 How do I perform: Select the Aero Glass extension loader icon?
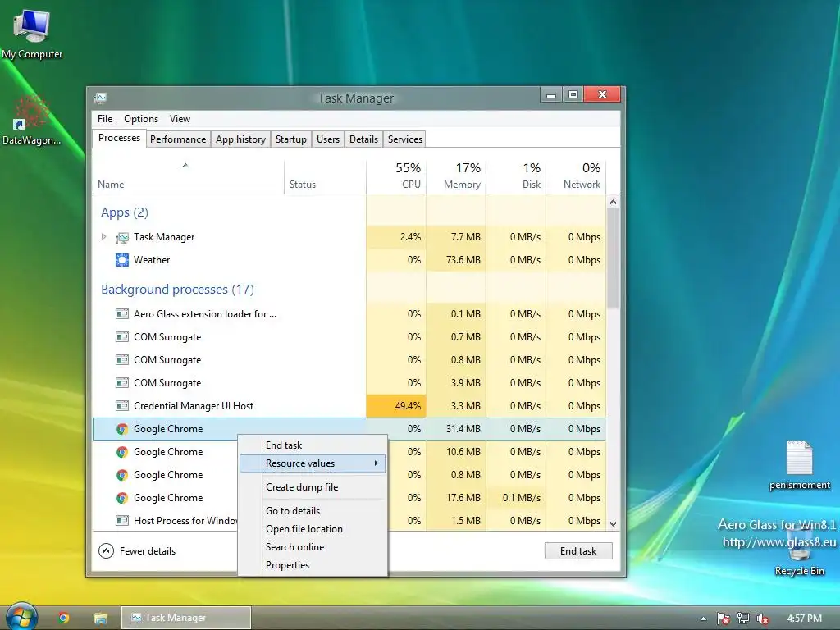122,314
